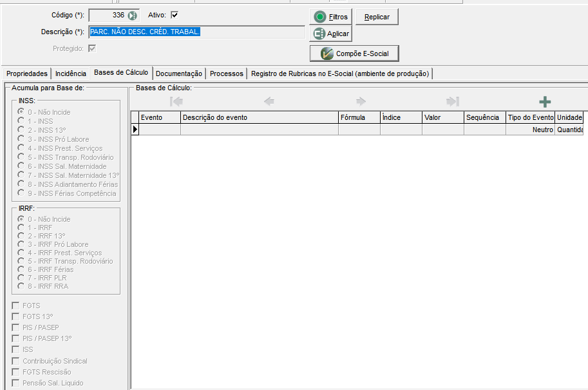
Task: Open the Documentação tab
Action: (x=179, y=73)
